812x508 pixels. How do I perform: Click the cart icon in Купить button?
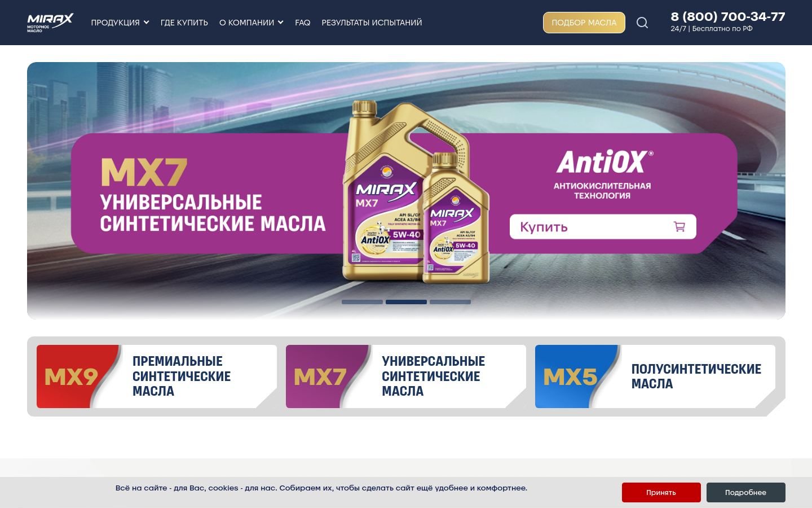coord(679,226)
